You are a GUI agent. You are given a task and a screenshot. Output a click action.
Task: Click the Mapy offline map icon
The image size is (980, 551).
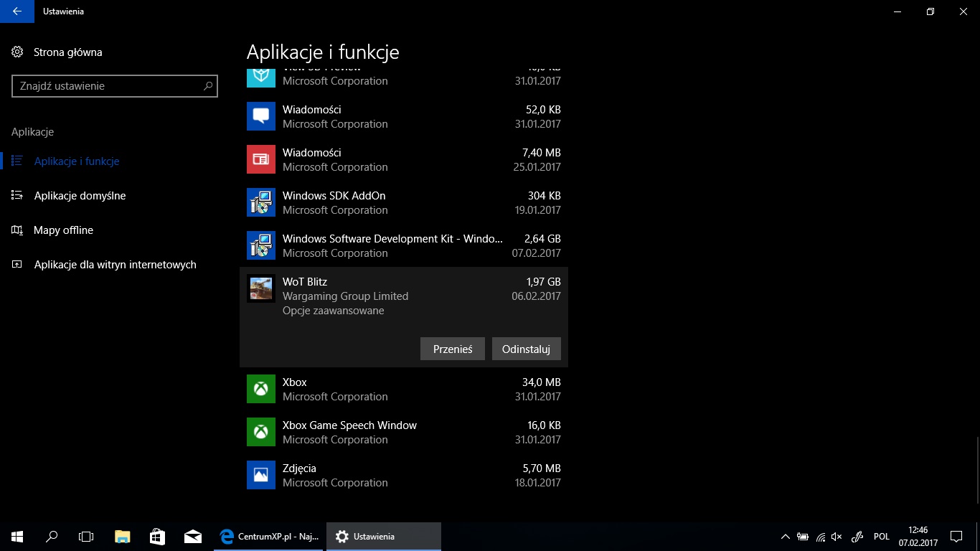click(17, 230)
